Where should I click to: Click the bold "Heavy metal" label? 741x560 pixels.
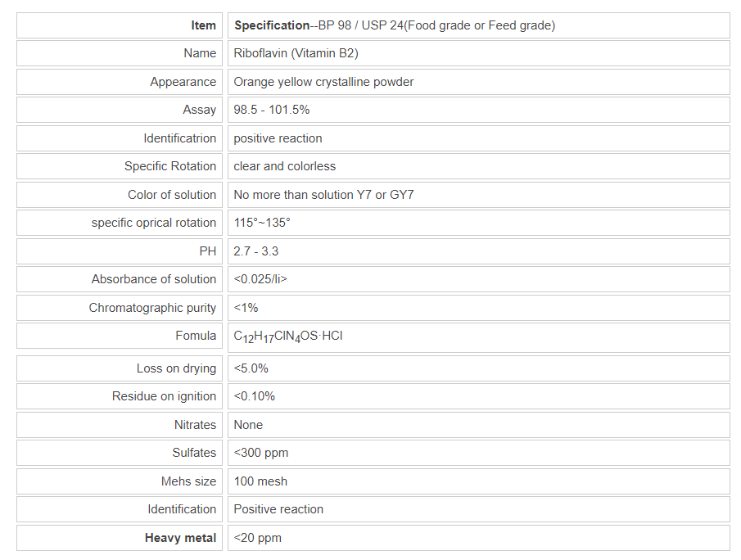(x=180, y=538)
